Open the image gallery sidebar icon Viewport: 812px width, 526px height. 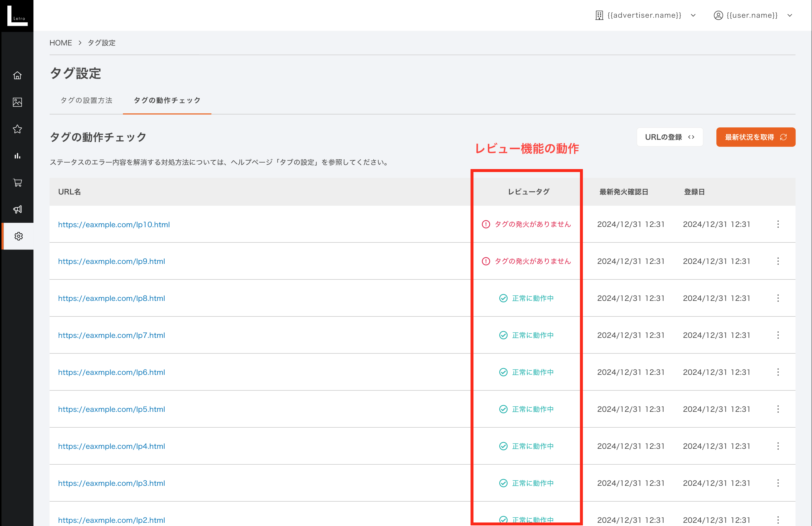pyautogui.click(x=17, y=102)
